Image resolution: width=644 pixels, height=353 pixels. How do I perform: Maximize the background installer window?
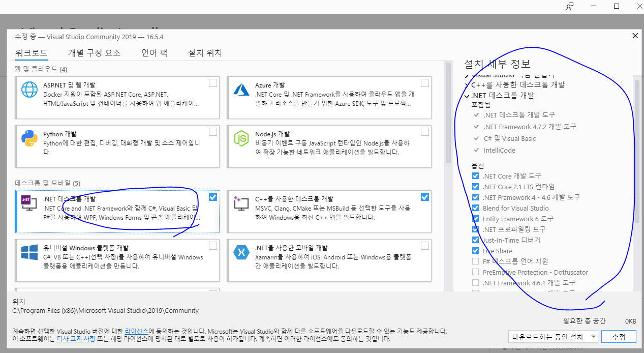coord(616,6)
